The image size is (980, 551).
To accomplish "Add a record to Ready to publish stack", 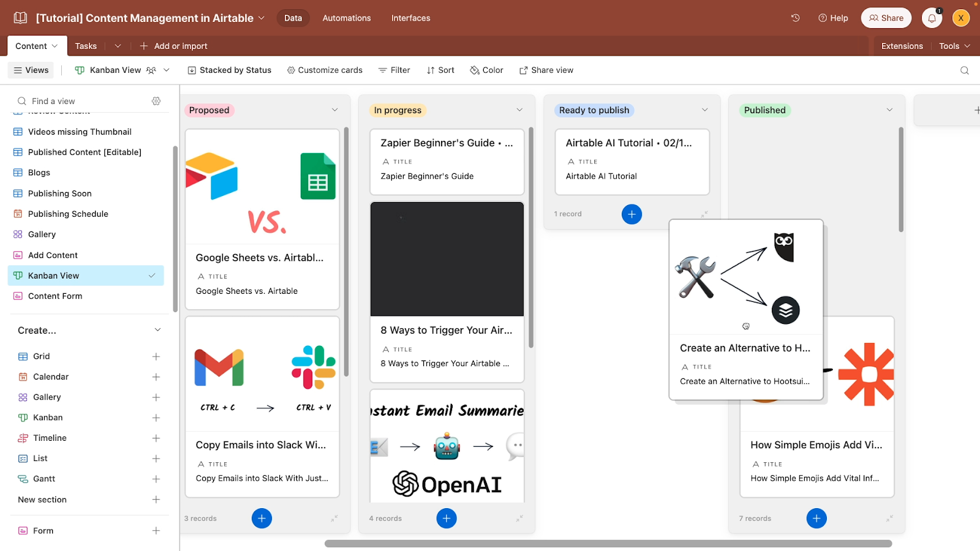I will [x=631, y=214].
